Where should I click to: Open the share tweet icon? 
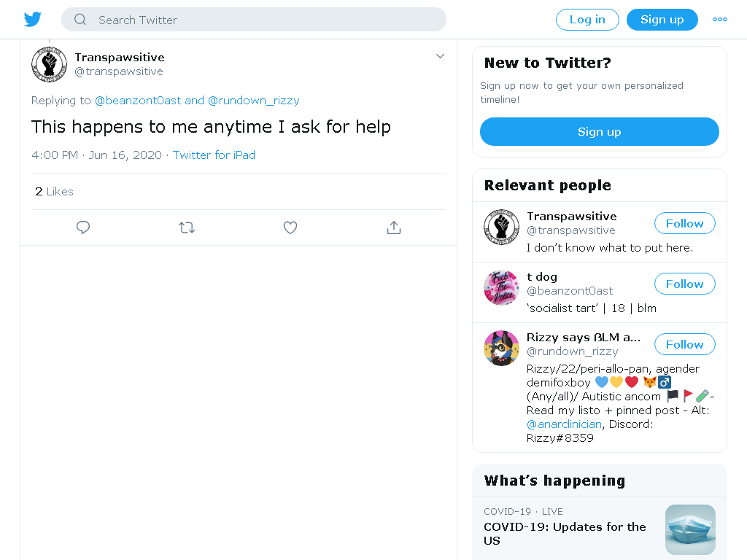[394, 227]
